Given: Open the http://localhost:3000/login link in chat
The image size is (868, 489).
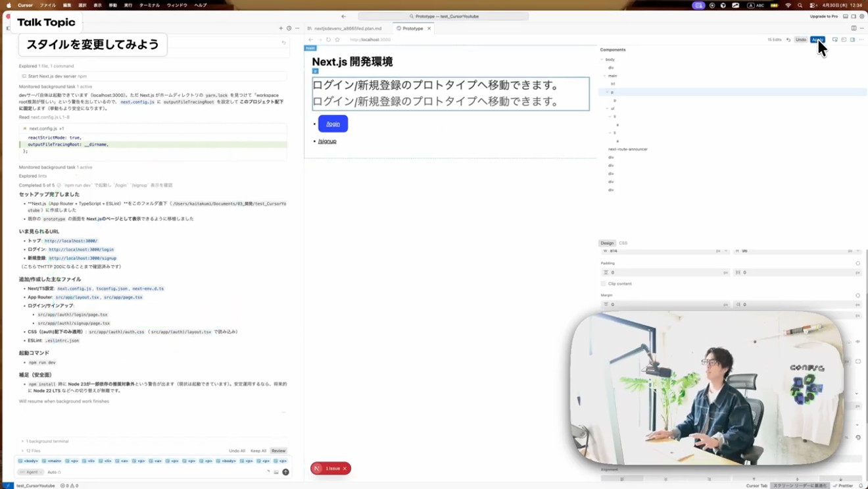Looking at the screenshot, I should pos(81,249).
